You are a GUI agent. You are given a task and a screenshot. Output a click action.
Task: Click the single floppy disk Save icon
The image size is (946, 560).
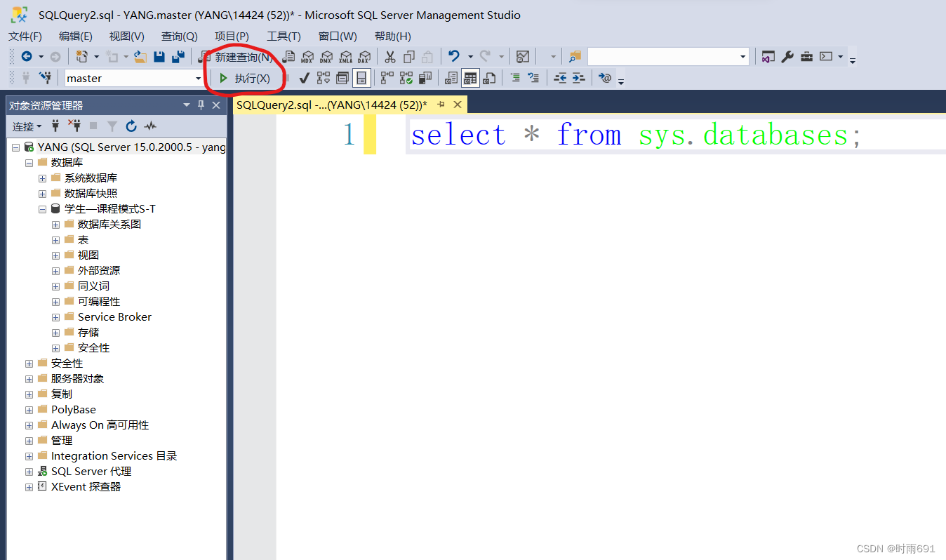coord(159,57)
